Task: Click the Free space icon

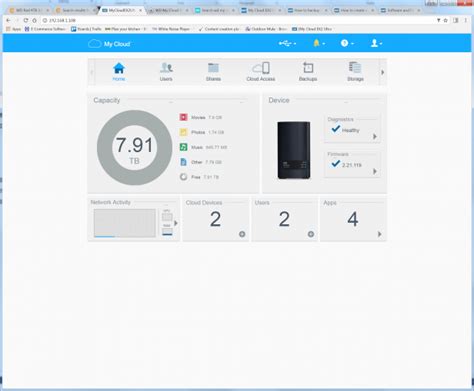Action: pos(183,177)
